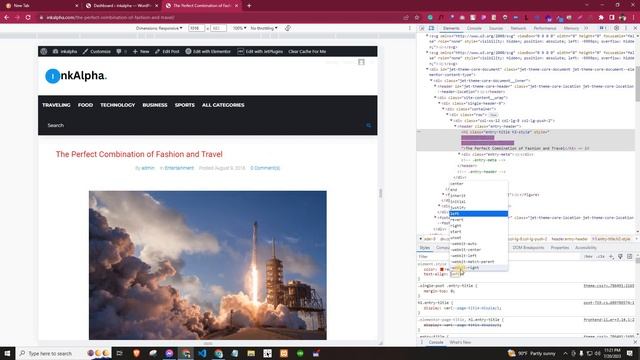
Task: Open the TRAVELING menu item
Action: [56, 105]
